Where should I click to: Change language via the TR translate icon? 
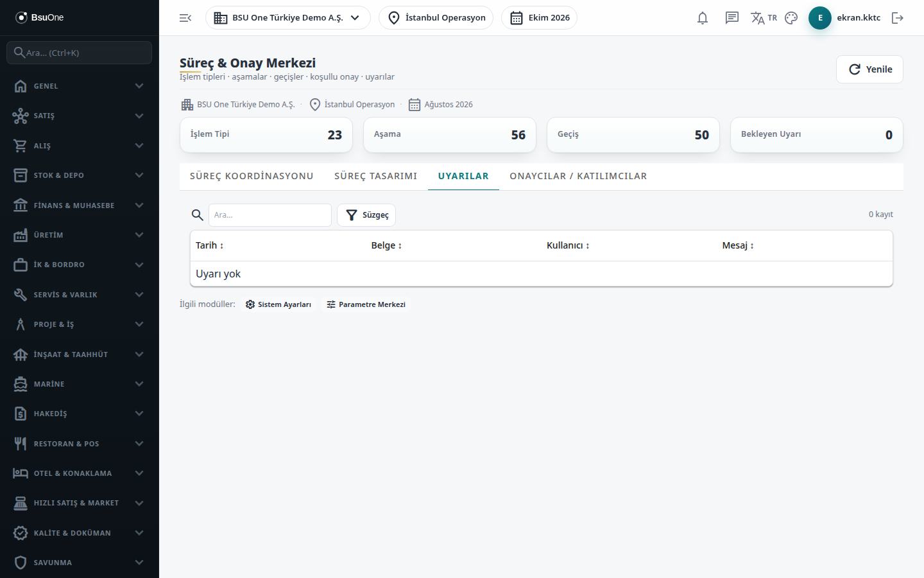(x=764, y=18)
